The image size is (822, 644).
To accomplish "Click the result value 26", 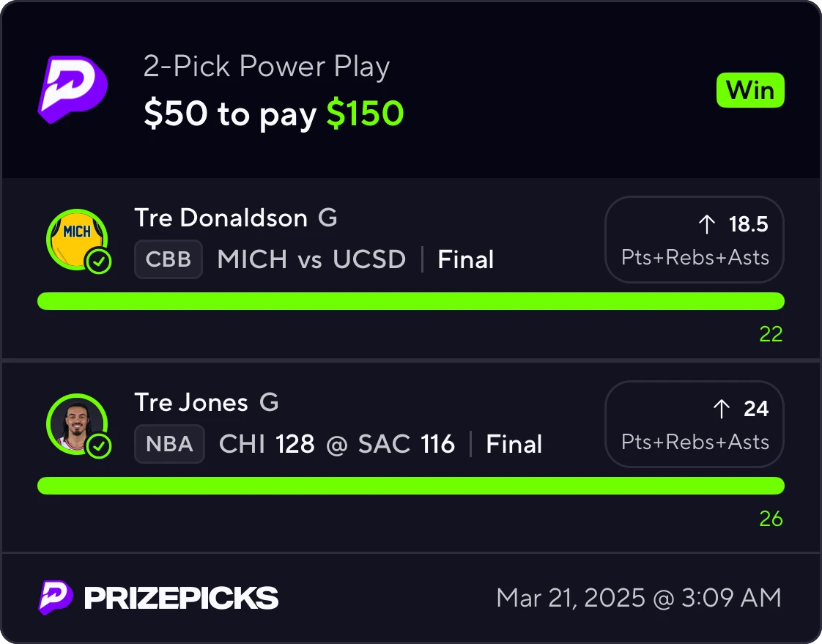I will point(771,519).
